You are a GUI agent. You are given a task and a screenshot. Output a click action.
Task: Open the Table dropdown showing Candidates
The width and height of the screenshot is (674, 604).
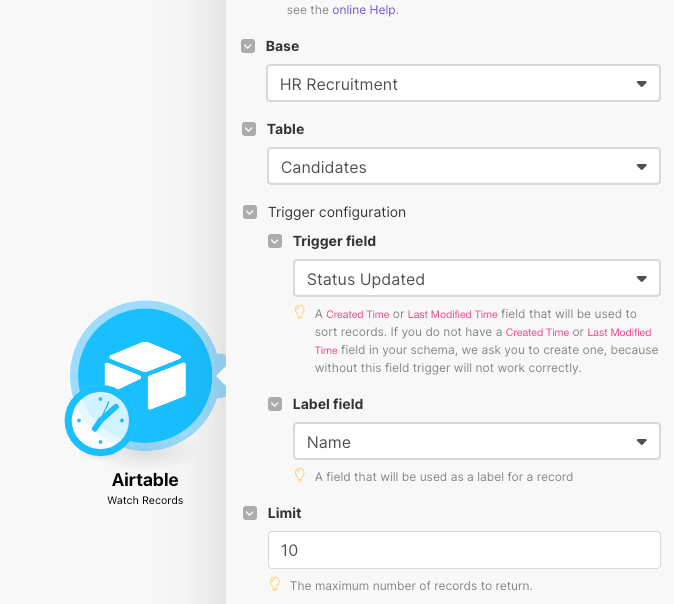463,167
